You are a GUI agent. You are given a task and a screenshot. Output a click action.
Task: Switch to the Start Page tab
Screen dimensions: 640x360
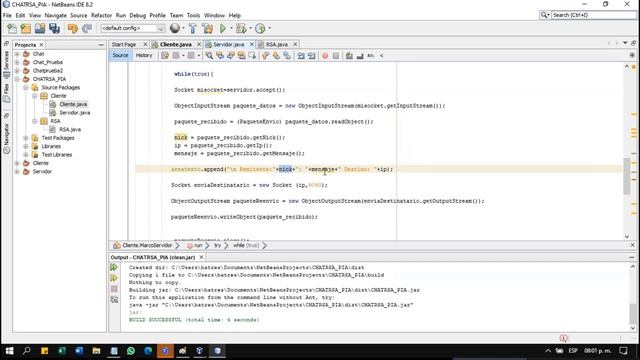pyautogui.click(x=124, y=44)
